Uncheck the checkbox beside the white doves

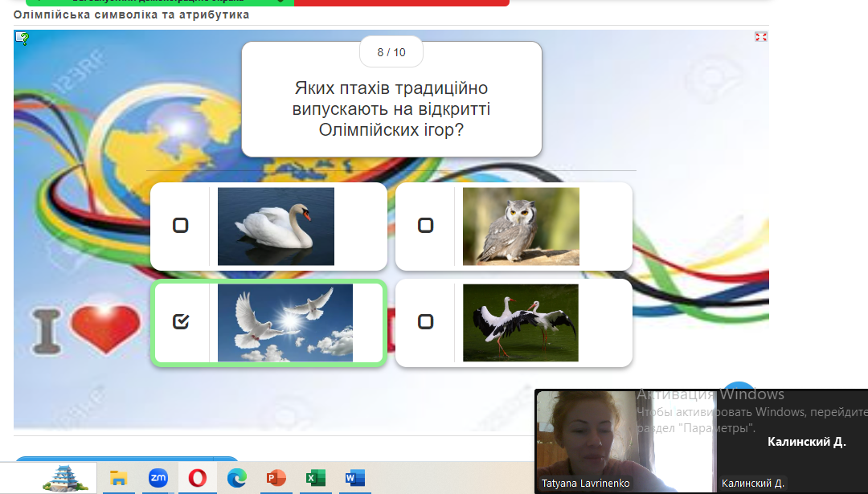(x=181, y=321)
